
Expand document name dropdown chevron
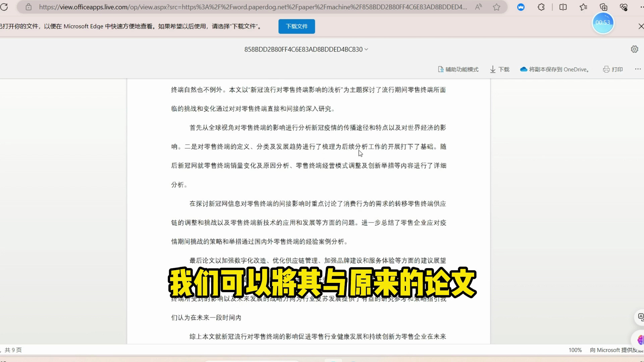click(366, 49)
